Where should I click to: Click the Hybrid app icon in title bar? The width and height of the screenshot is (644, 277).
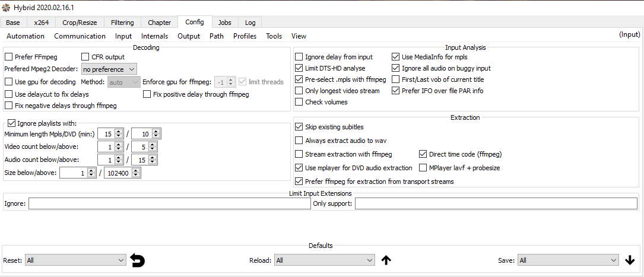pos(7,7)
